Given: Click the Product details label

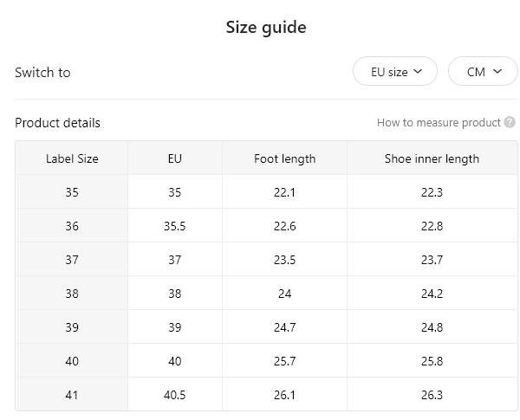Looking at the screenshot, I should click(x=57, y=123).
